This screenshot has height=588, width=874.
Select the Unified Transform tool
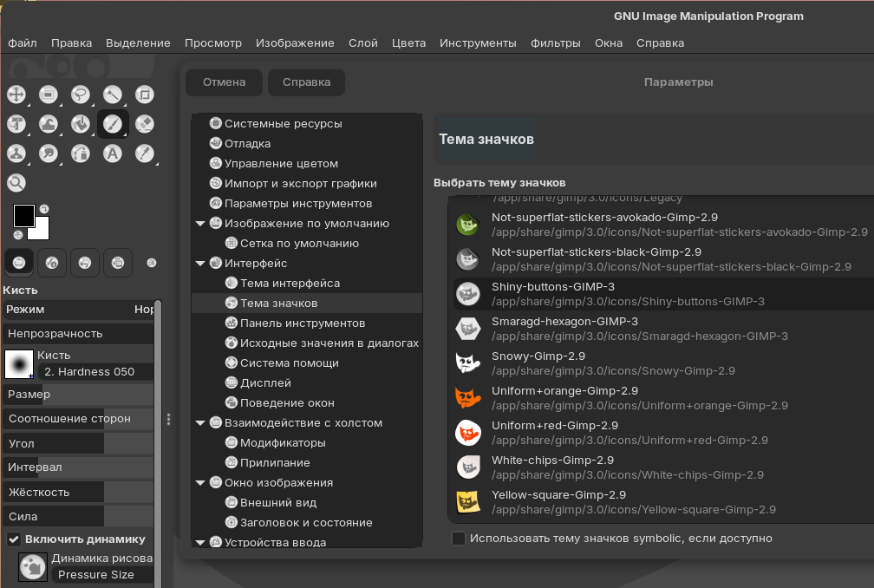[16, 124]
